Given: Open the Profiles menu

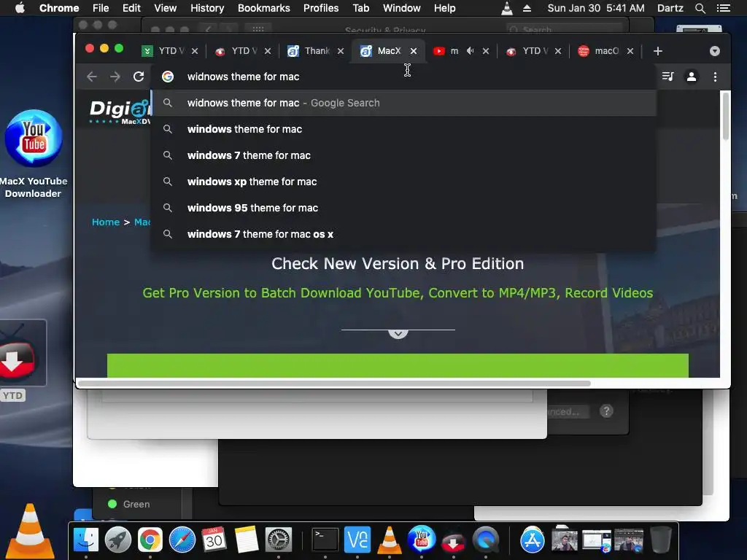Looking at the screenshot, I should pyautogui.click(x=321, y=8).
